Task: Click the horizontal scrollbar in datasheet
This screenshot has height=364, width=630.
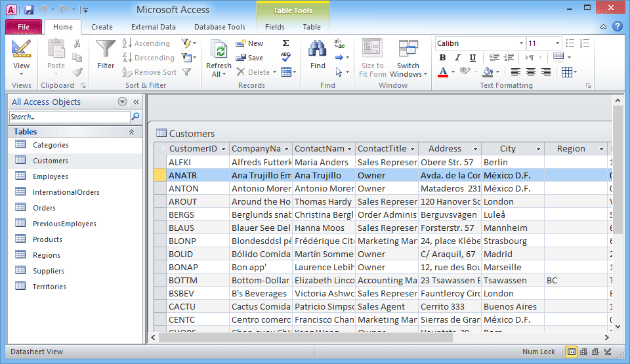Action: (x=306, y=338)
